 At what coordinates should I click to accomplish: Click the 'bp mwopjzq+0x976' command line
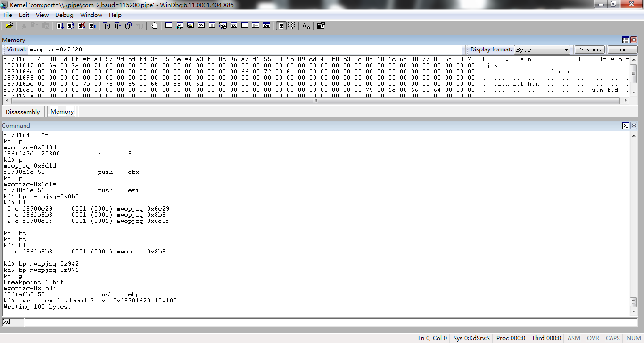(41, 270)
